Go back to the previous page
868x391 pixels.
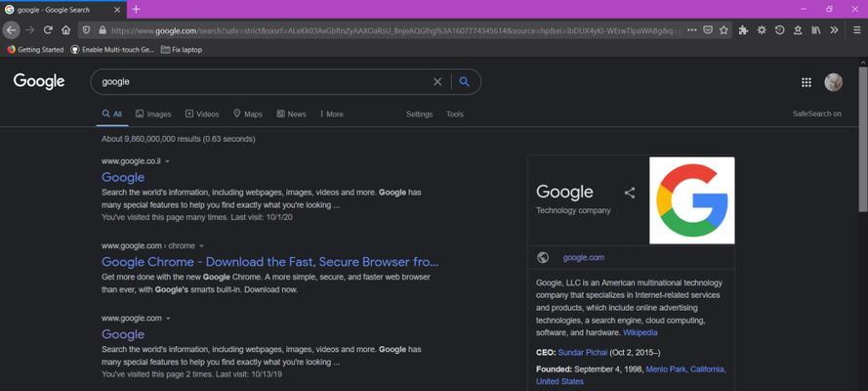11,30
